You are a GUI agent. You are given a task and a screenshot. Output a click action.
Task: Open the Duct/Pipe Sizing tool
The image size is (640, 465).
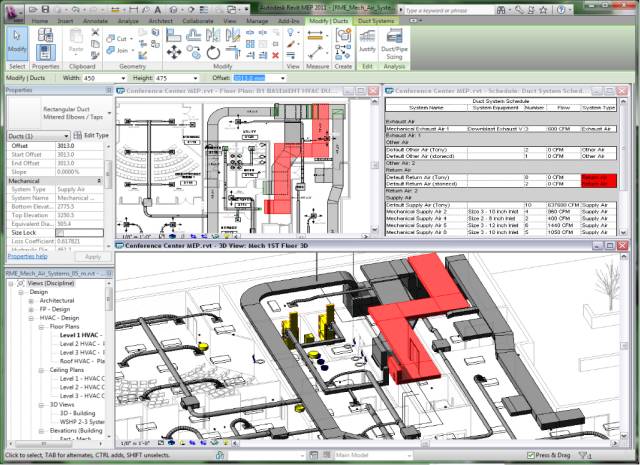point(394,44)
